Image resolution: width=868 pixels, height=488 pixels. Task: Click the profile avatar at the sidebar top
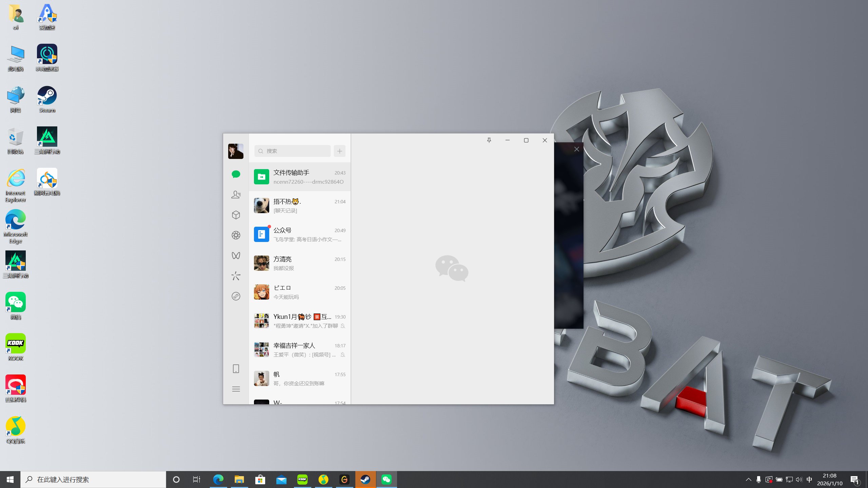click(236, 151)
